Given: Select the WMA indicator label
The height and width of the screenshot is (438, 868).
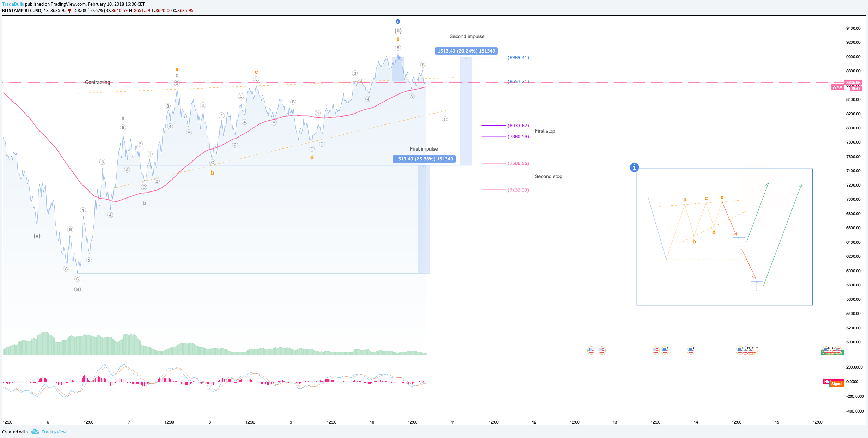Looking at the screenshot, I should click(x=837, y=87).
